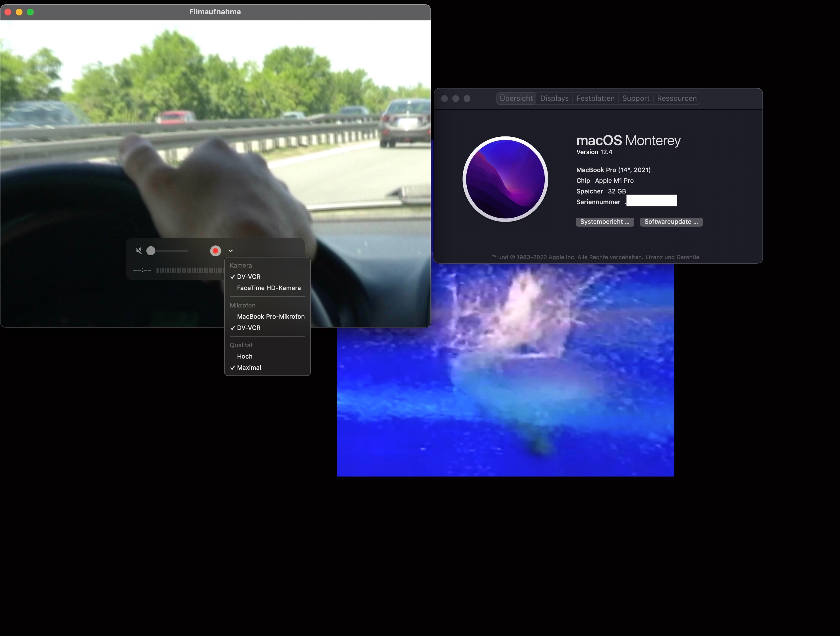
Task: Click the audio level meter bar
Action: (x=190, y=270)
